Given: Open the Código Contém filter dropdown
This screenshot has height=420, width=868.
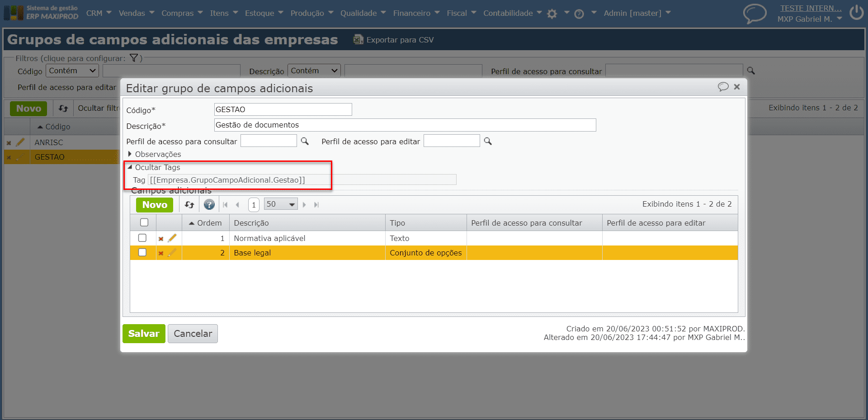Looking at the screenshot, I should tap(72, 71).
